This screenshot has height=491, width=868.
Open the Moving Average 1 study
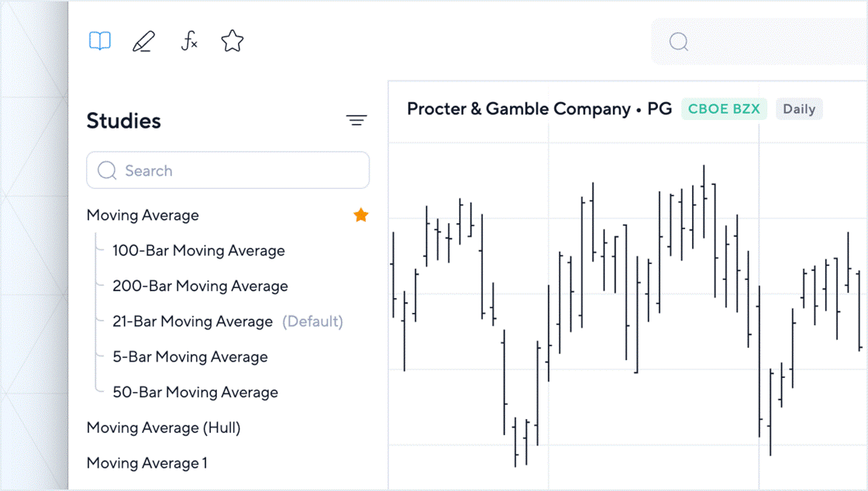pos(147,463)
